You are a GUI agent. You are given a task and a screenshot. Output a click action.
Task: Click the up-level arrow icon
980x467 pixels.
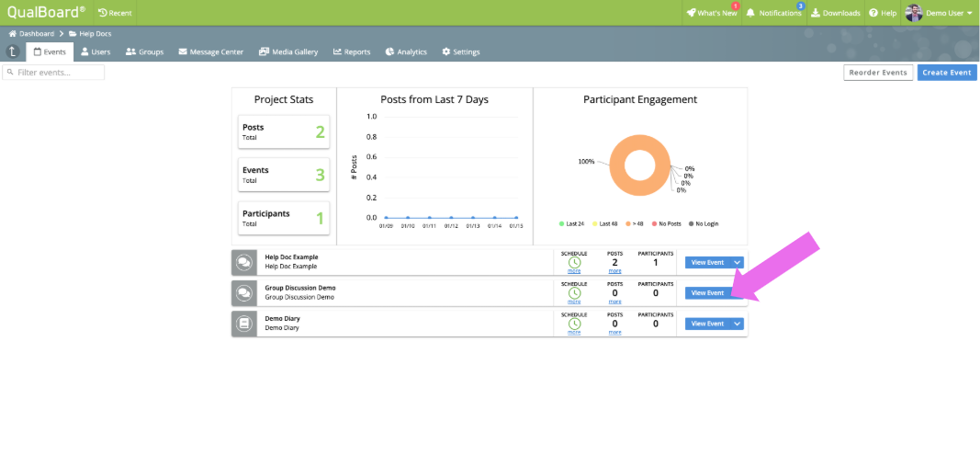coord(13,51)
